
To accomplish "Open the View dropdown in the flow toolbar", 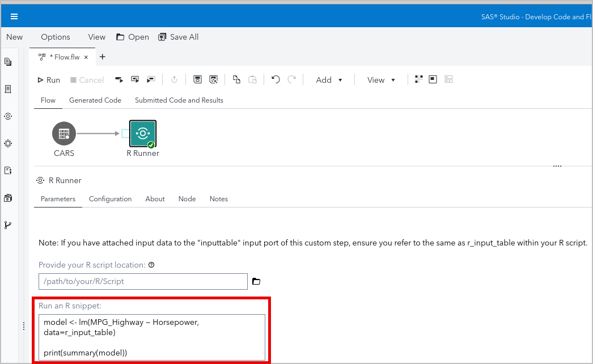I will pos(380,80).
